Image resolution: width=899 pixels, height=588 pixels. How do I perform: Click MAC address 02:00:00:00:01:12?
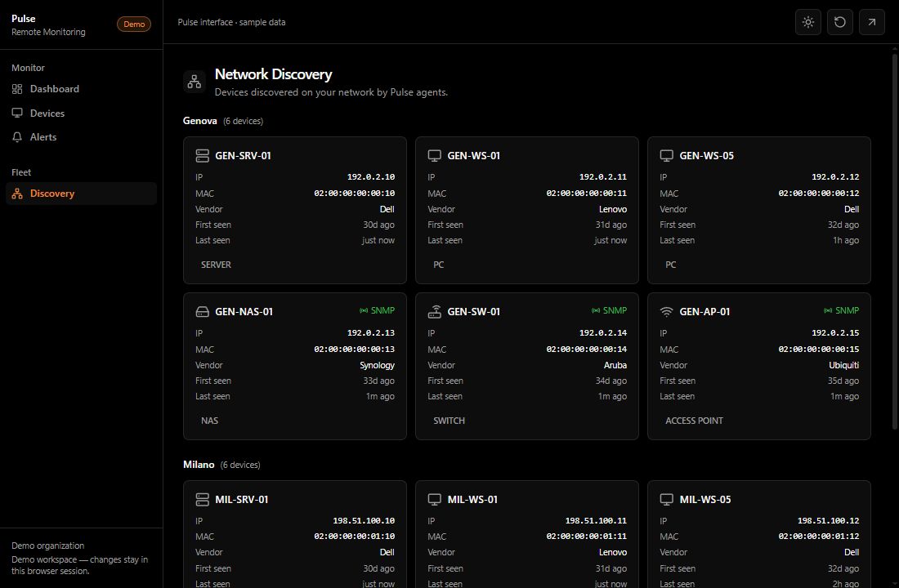click(819, 537)
